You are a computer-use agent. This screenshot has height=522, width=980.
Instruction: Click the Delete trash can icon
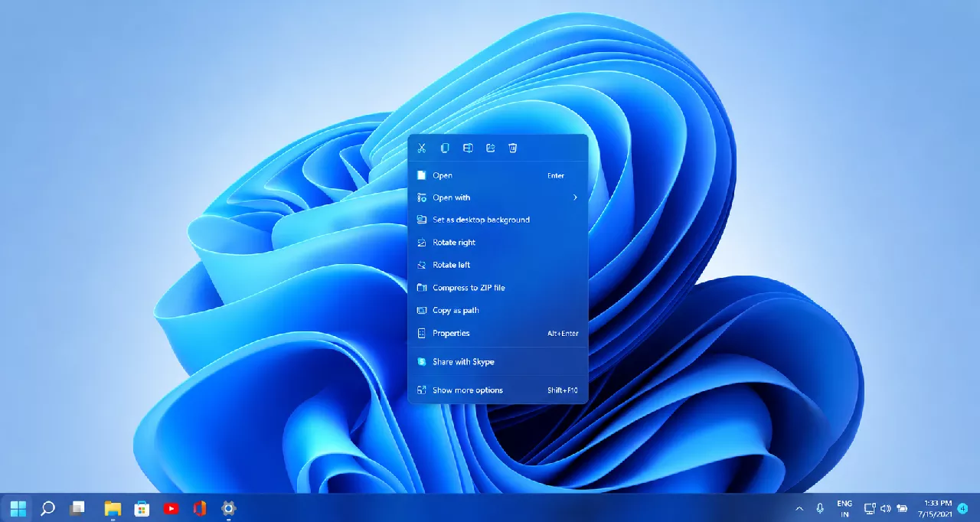click(x=513, y=148)
